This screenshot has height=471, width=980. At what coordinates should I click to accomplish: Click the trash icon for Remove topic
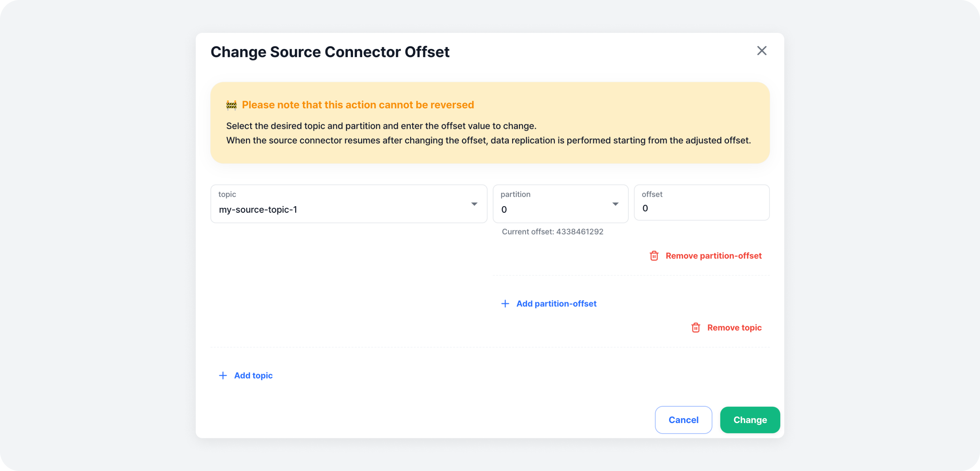pyautogui.click(x=696, y=327)
